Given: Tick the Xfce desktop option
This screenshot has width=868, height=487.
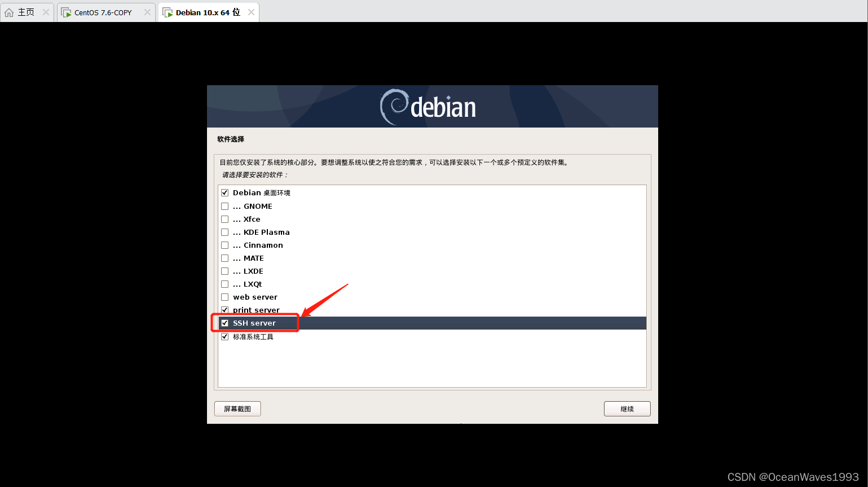Looking at the screenshot, I should click(224, 220).
